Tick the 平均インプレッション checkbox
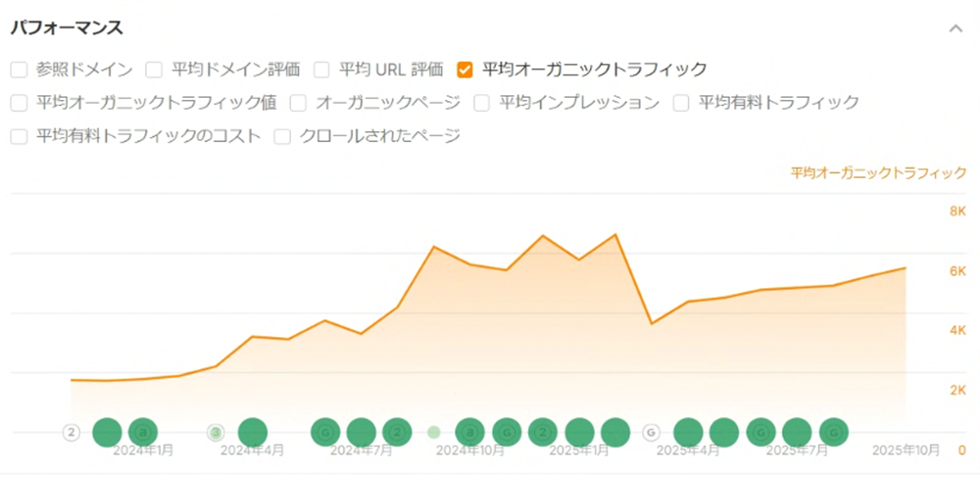 point(481,103)
